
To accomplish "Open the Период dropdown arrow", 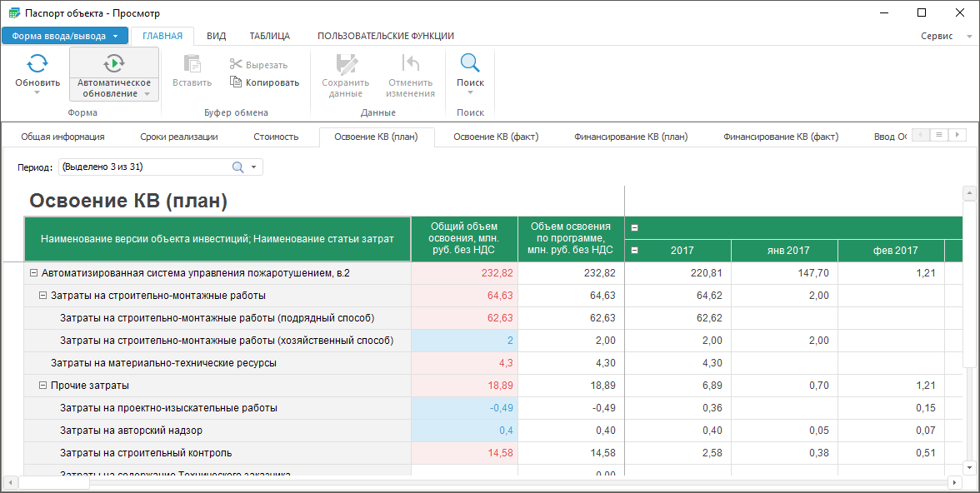I will point(254,167).
